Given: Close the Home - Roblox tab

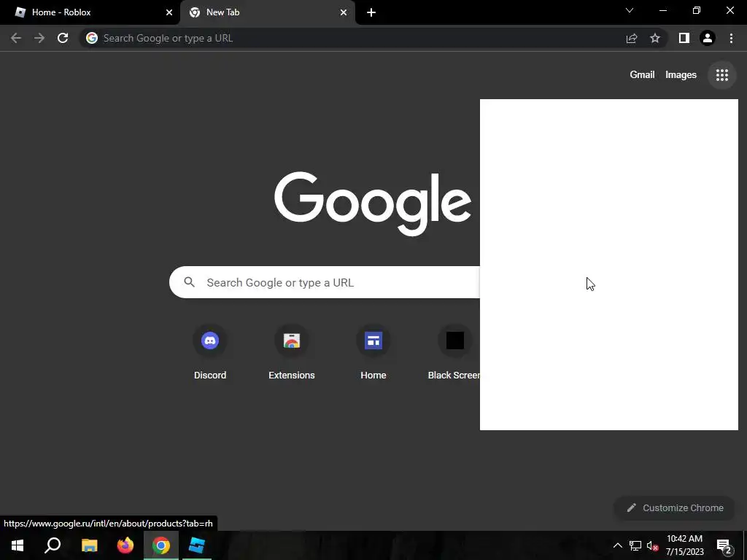Looking at the screenshot, I should [x=169, y=12].
